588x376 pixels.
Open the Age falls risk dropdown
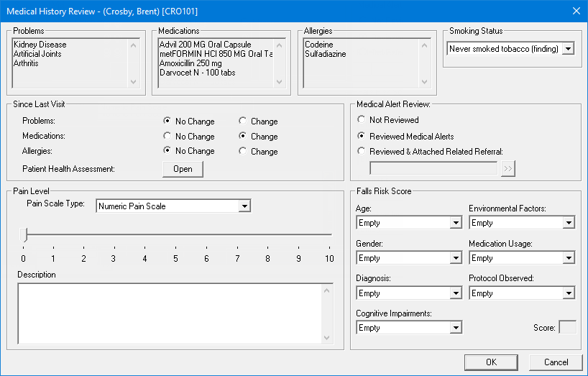point(455,223)
